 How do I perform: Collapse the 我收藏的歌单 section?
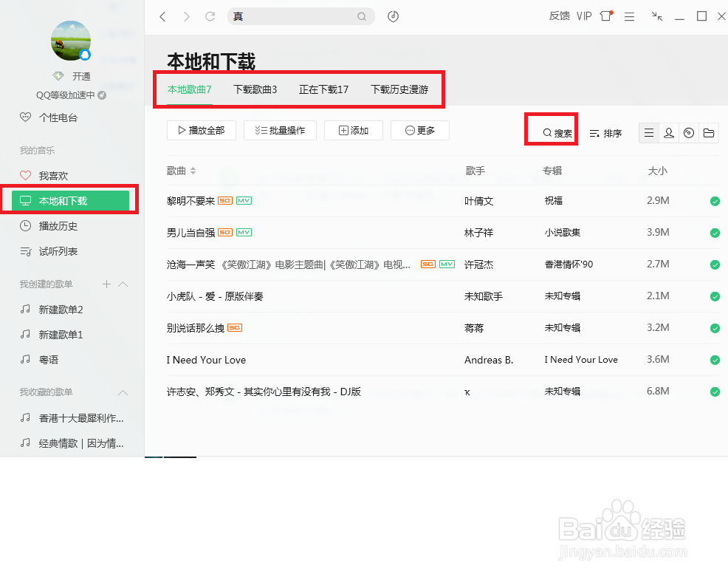tap(123, 392)
